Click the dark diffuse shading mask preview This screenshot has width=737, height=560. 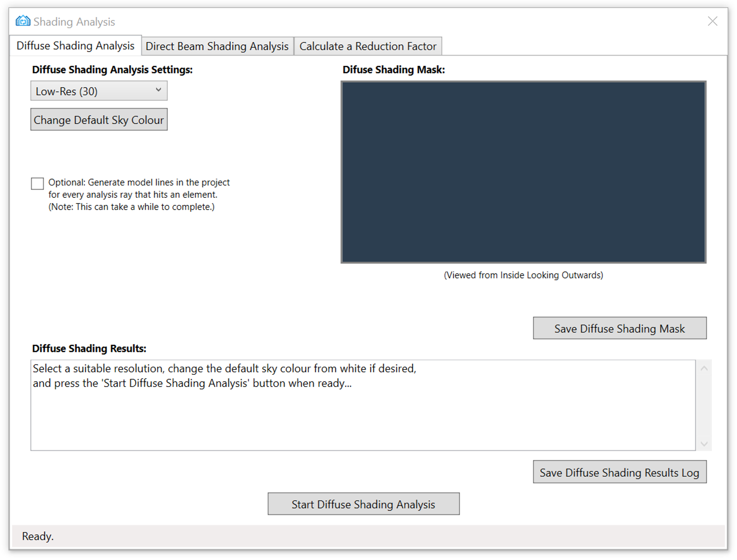point(523,172)
